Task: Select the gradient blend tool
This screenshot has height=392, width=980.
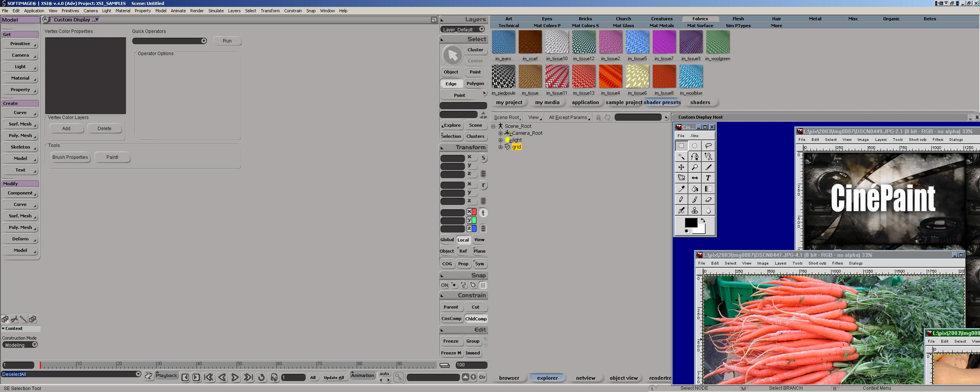Action: [x=708, y=188]
